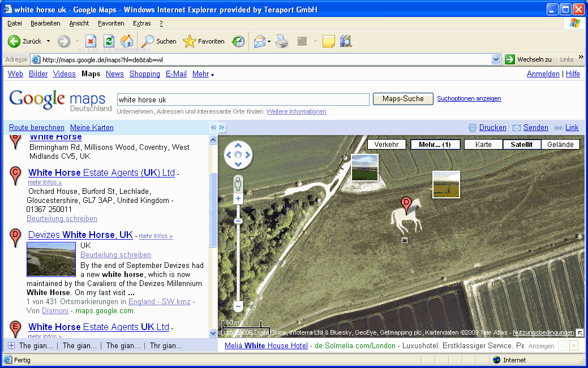Print page with printer toolbar icon
The image size is (588, 368).
coord(282,41)
